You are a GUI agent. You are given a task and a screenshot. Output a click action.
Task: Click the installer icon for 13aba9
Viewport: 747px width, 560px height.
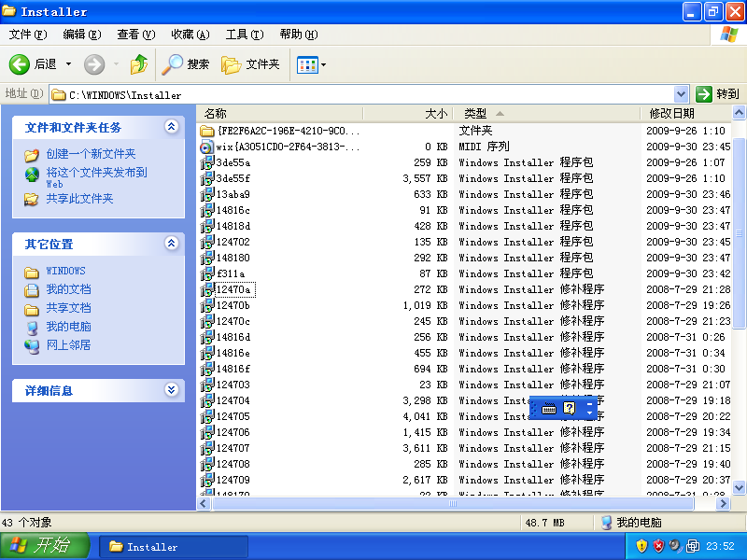206,194
